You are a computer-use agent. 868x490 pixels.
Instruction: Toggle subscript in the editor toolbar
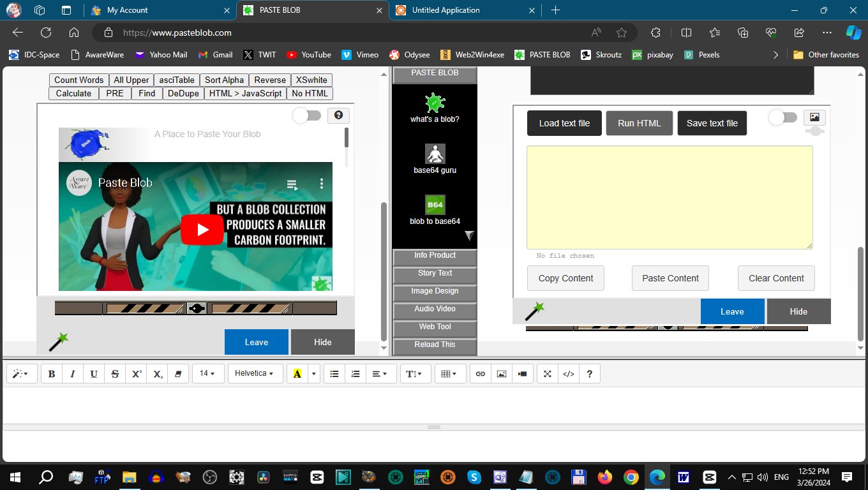tap(157, 373)
